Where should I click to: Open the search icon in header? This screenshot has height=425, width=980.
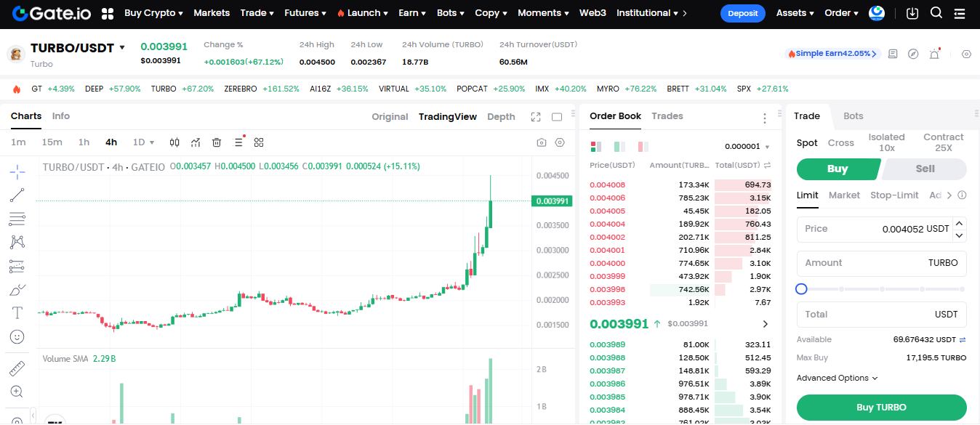[x=936, y=13]
